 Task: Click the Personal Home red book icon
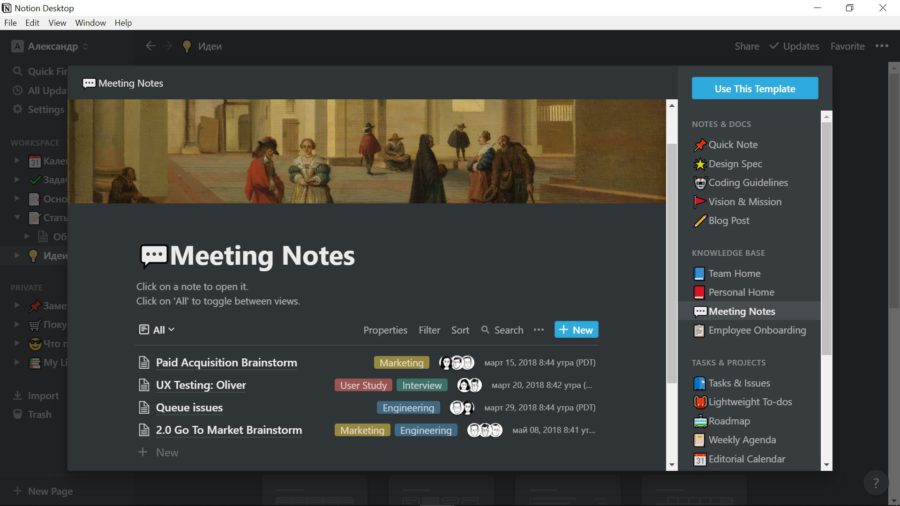(x=699, y=293)
